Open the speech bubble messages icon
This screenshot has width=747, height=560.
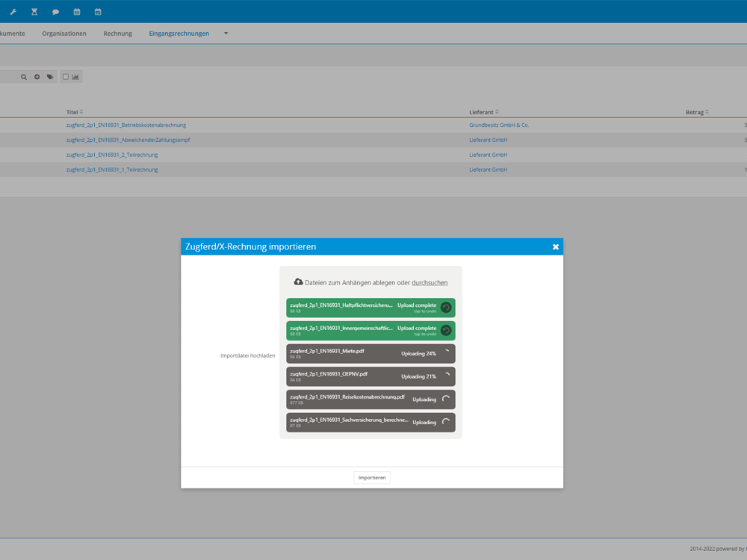55,12
